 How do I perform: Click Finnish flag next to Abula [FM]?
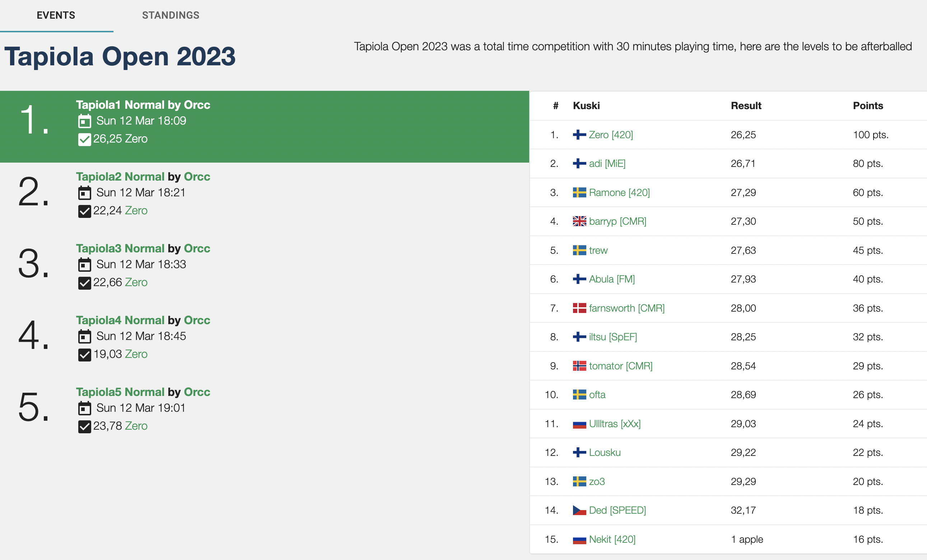coord(579,279)
